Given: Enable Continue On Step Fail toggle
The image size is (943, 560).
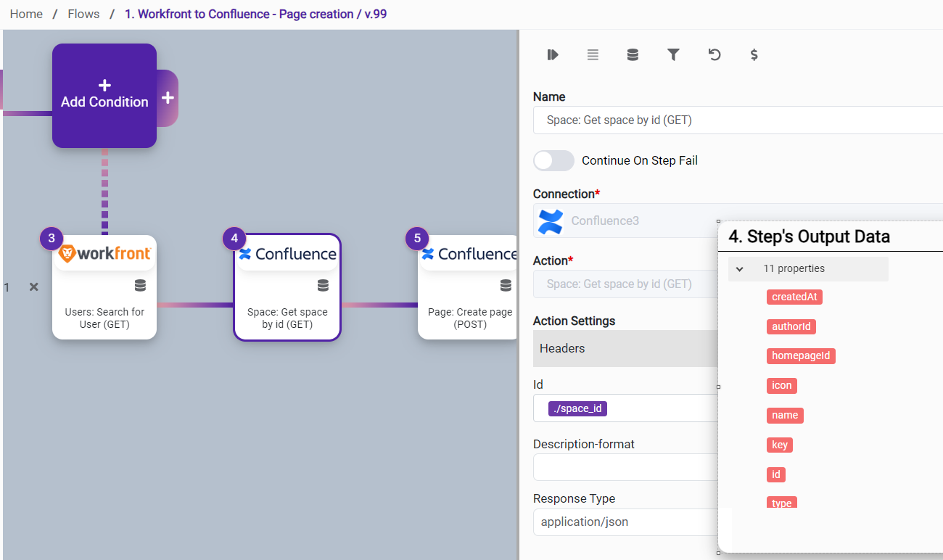Looking at the screenshot, I should [553, 160].
